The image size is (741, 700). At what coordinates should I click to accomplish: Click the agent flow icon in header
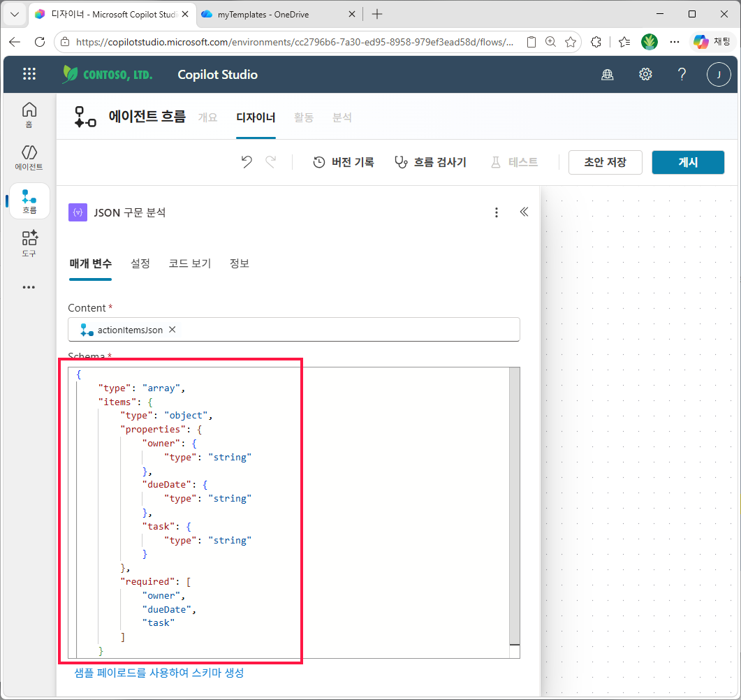click(85, 117)
